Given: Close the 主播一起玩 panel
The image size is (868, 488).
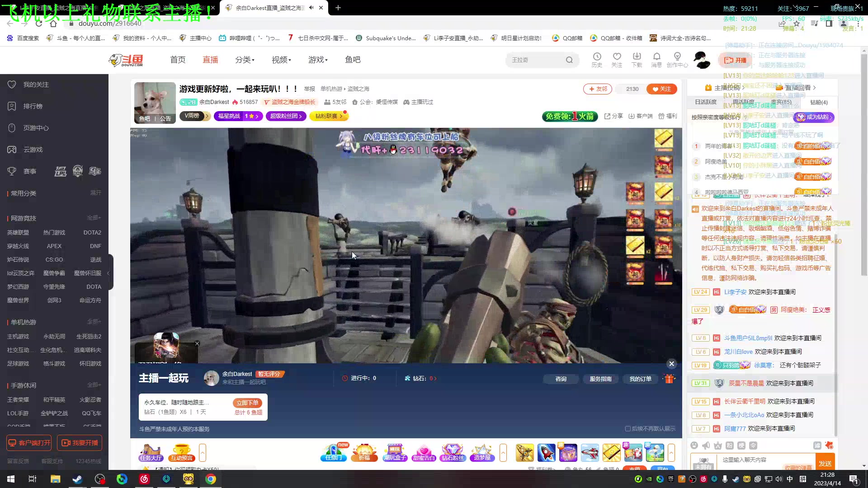Looking at the screenshot, I should [671, 364].
